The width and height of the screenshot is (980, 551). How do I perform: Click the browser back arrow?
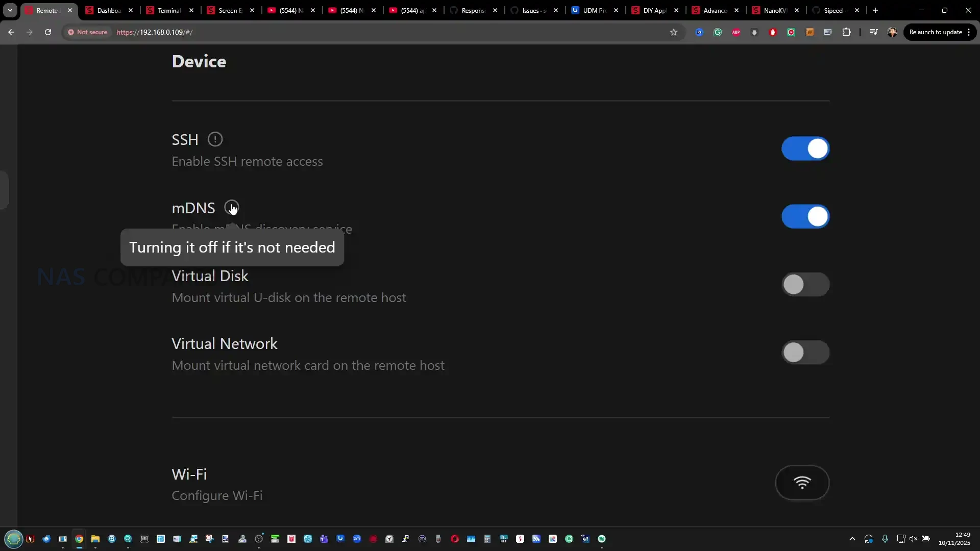[11, 32]
